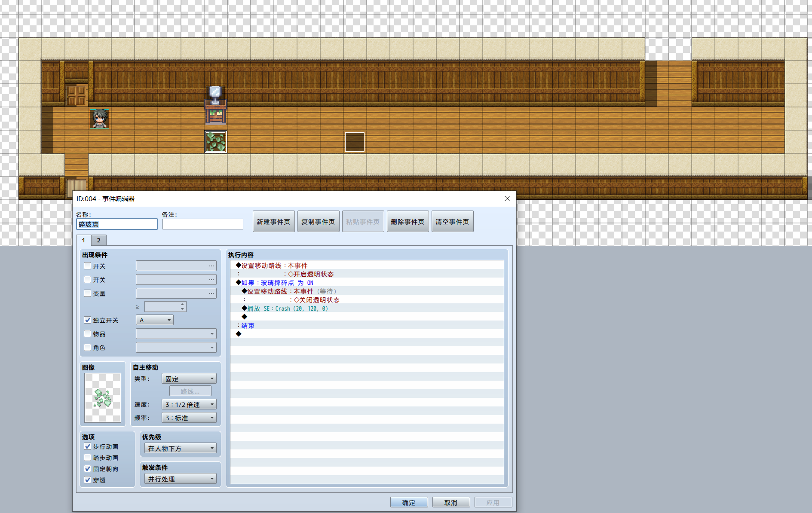812x513 pixels.
Task: Click the 确定 button
Action: (x=409, y=502)
